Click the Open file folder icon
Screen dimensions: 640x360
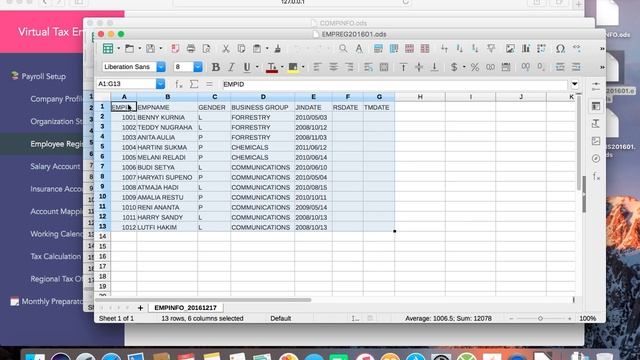(129, 49)
